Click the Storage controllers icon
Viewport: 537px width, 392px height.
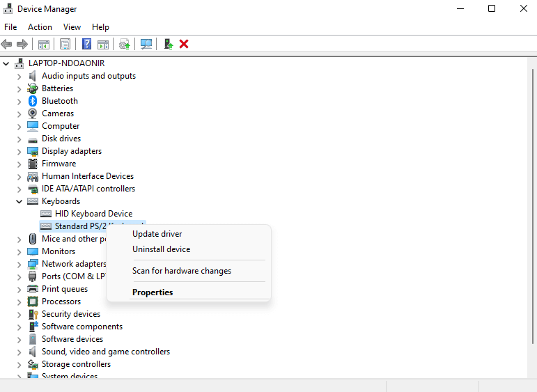coord(33,364)
